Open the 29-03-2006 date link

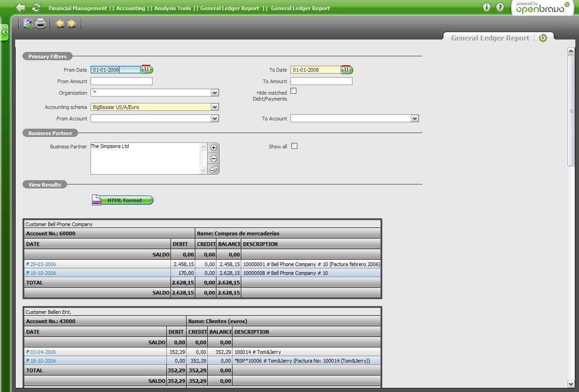click(43, 264)
